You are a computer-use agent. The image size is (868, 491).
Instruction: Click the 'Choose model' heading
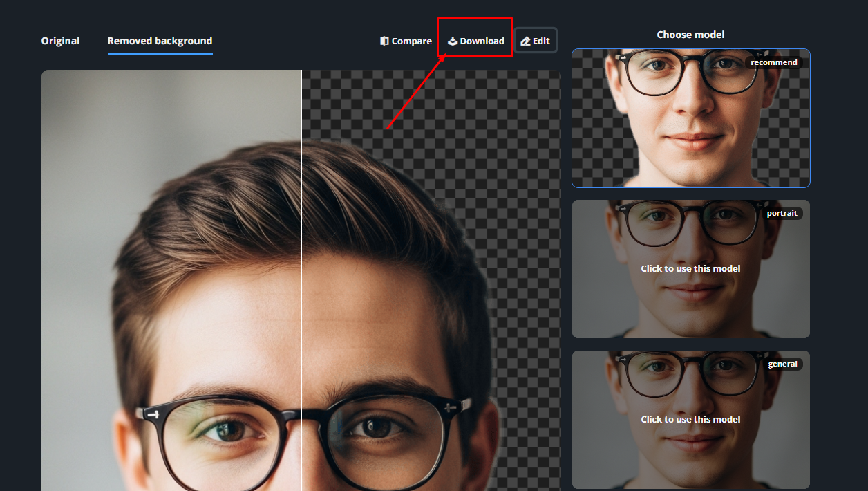click(690, 35)
